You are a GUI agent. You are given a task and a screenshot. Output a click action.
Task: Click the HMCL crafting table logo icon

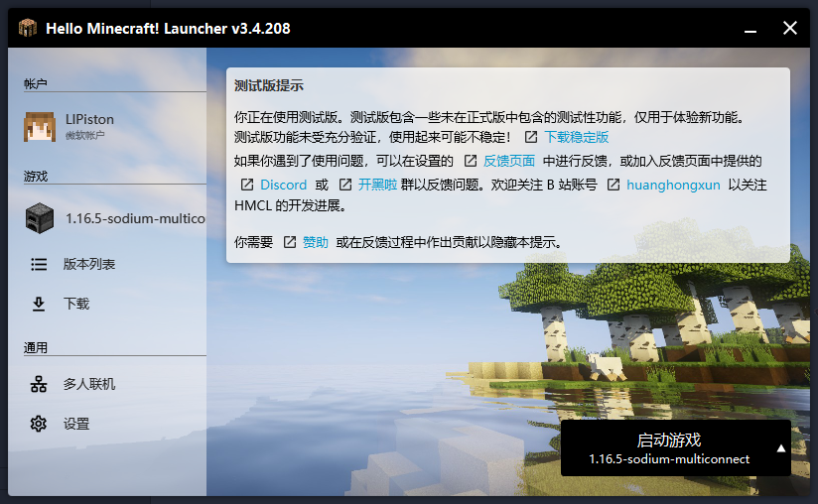click(x=29, y=28)
